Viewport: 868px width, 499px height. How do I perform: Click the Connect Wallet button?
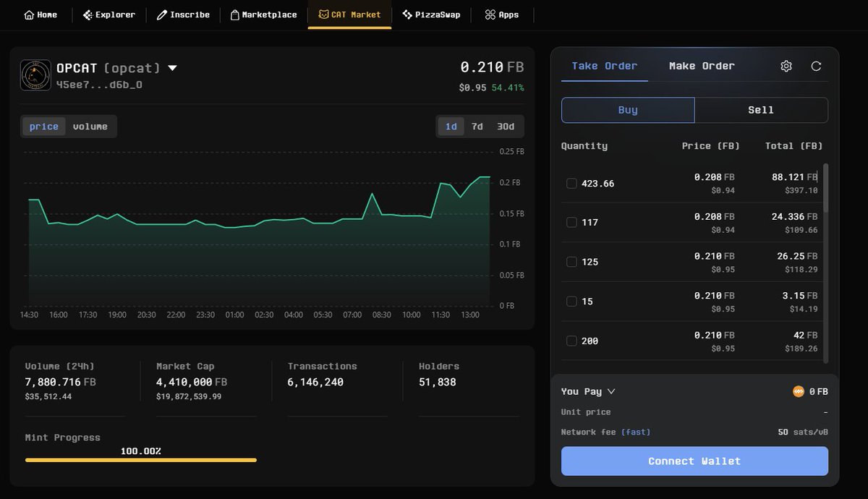tap(694, 461)
